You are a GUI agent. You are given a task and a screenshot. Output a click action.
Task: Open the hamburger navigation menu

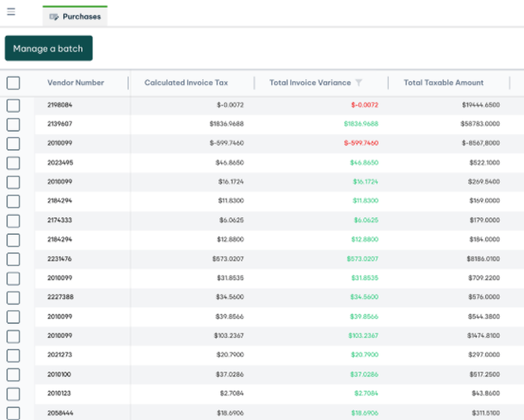tap(11, 12)
